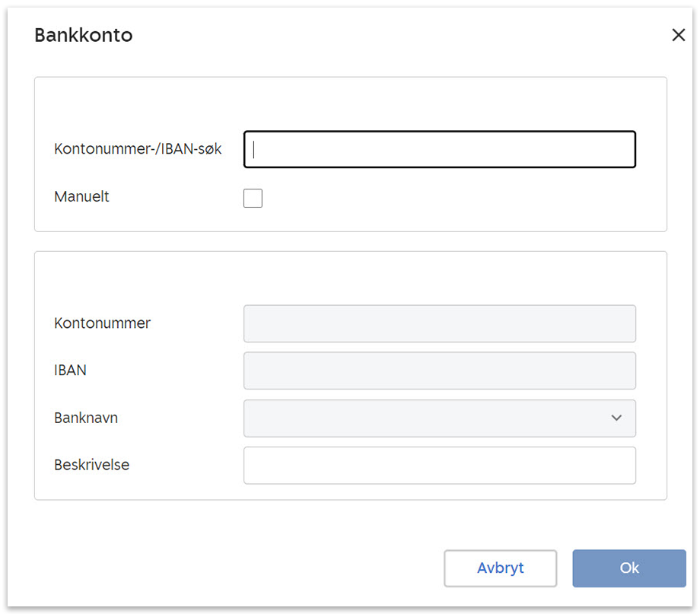The image size is (700, 614).
Task: Click the greyed-out IBAN field
Action: point(439,371)
